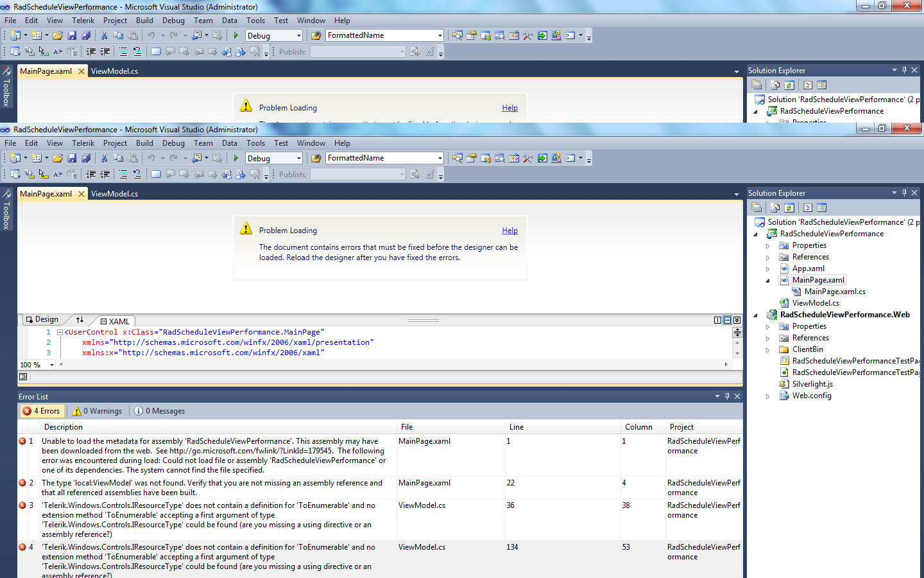Click the Design/XAML splitter grip handle

pos(423,320)
